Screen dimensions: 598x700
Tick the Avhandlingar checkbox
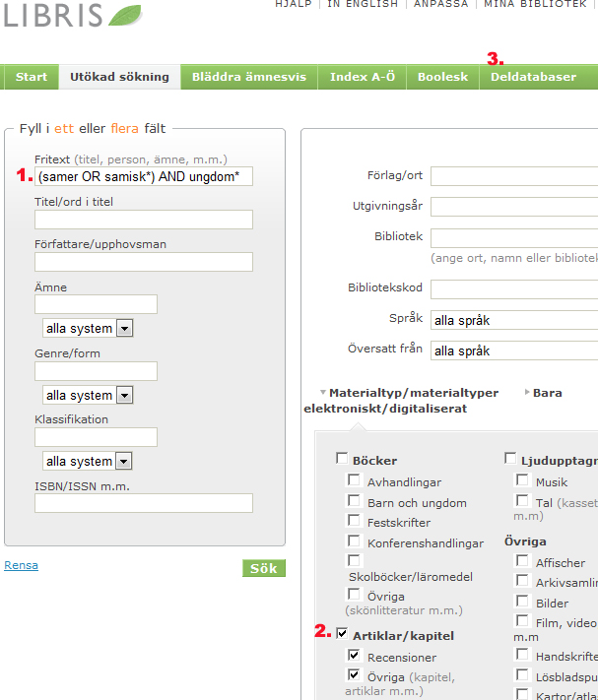(x=354, y=479)
